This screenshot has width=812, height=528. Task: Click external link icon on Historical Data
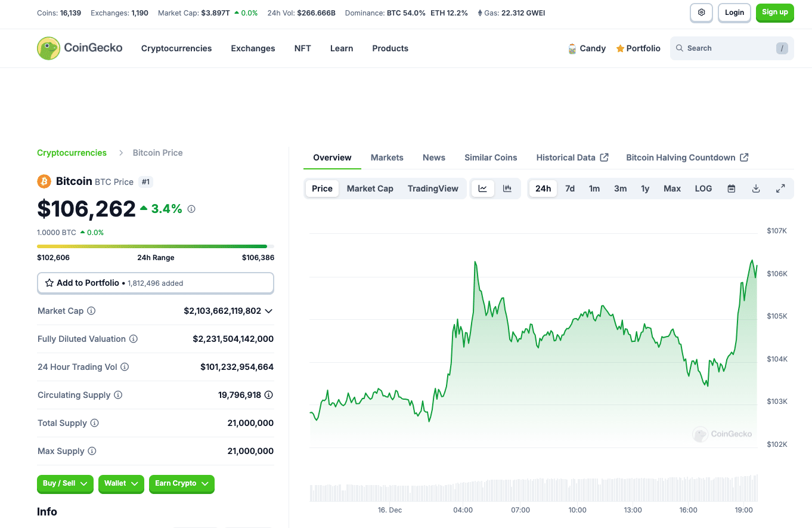(604, 158)
